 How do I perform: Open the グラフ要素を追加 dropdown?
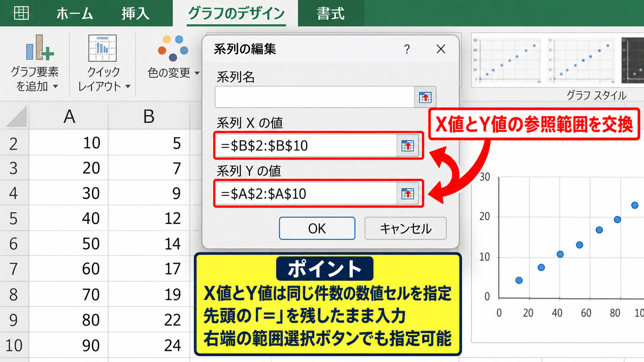35,63
